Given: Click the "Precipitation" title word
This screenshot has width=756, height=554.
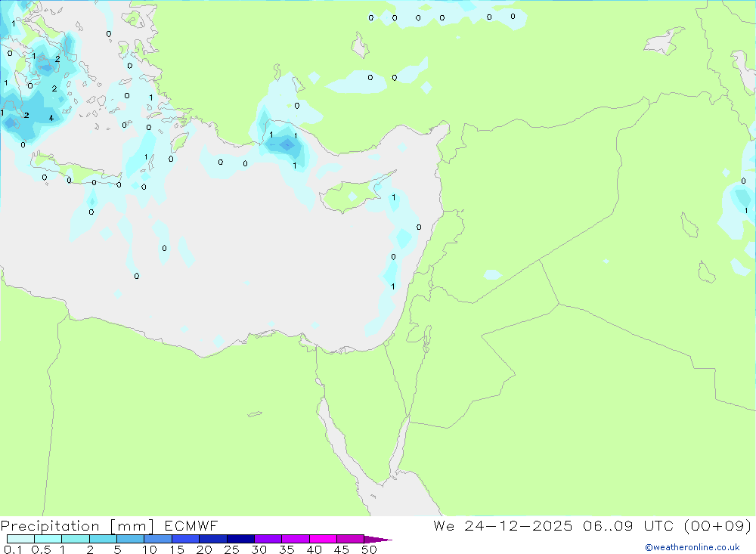Looking at the screenshot, I should click(50, 526).
